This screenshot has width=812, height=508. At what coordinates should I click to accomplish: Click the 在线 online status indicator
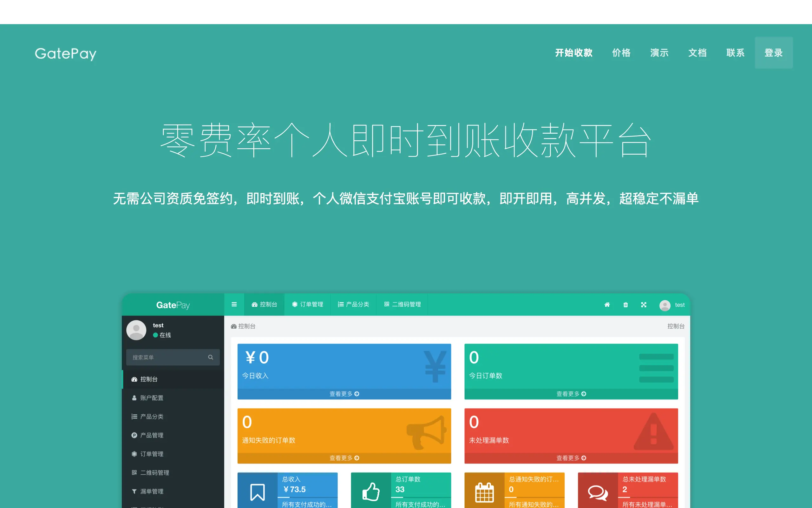pos(162,335)
